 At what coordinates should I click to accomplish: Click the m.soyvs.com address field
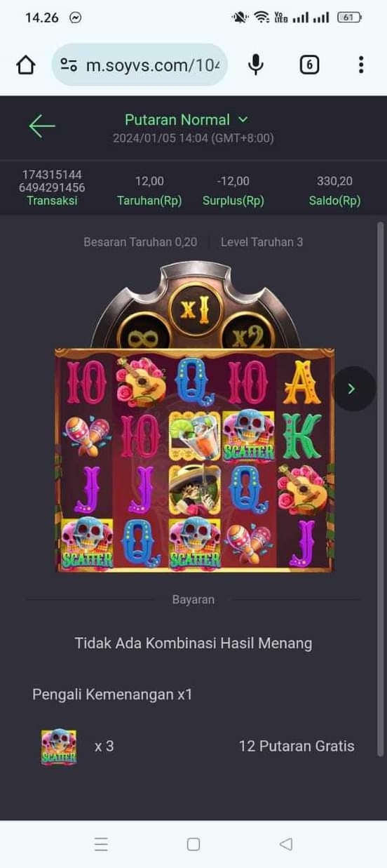click(140, 65)
